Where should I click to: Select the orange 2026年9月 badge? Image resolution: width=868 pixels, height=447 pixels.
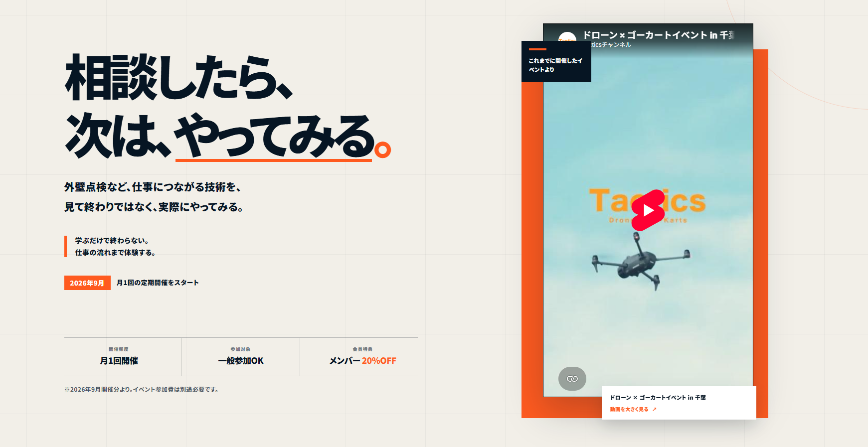click(87, 283)
